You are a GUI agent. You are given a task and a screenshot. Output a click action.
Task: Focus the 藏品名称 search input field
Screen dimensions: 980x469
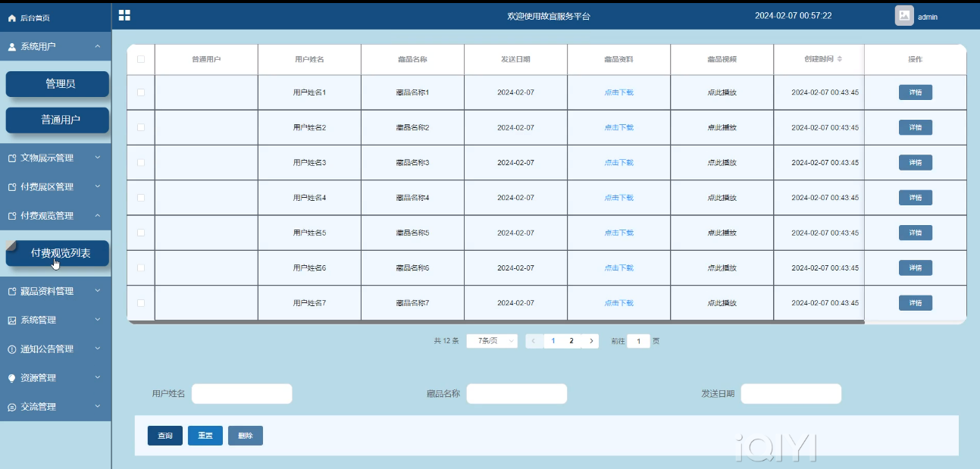point(517,394)
